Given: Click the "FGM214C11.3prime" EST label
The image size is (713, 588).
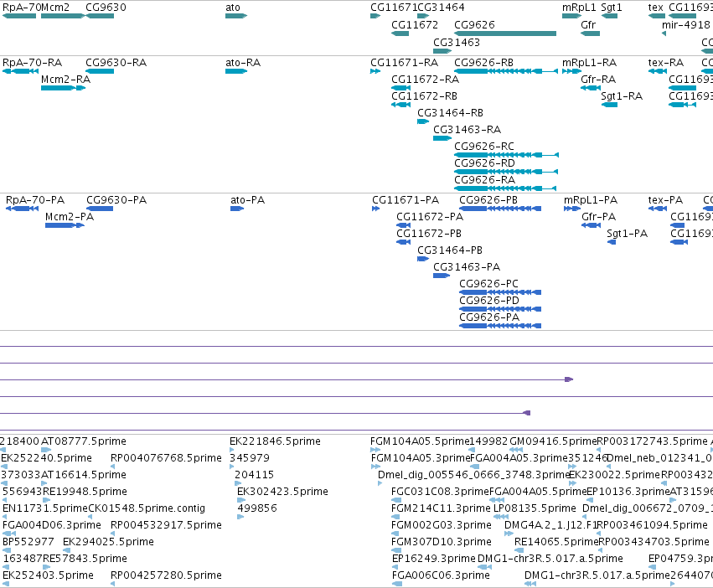Looking at the screenshot, I should 441,508.
